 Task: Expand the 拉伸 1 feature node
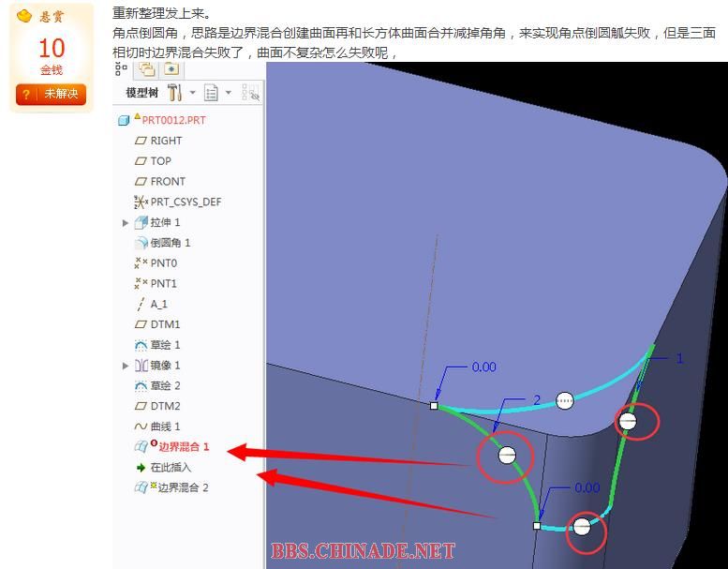coord(126,223)
